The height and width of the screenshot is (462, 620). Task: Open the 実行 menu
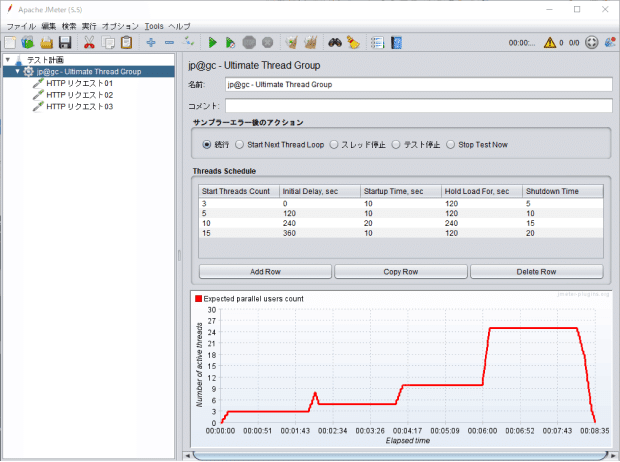tap(89, 27)
